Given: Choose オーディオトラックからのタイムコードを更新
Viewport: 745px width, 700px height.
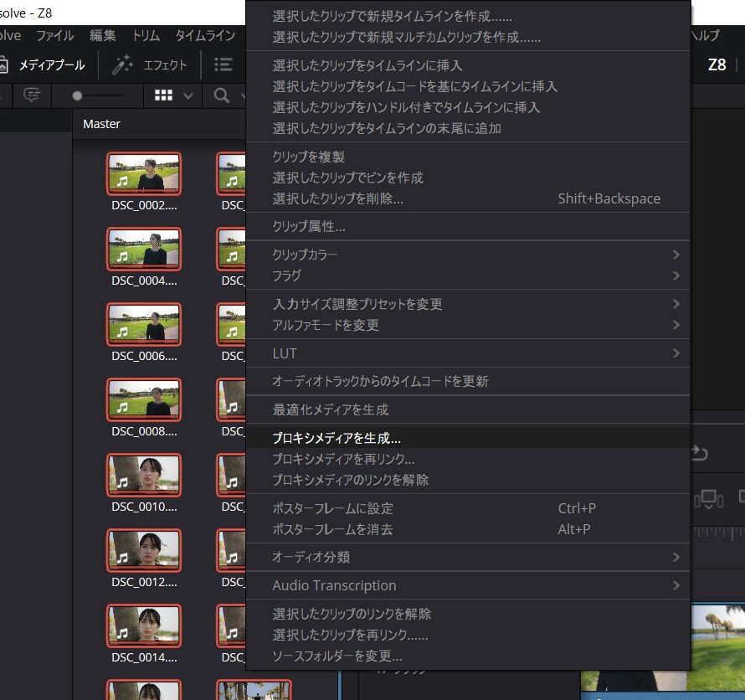Looking at the screenshot, I should coord(468,381).
